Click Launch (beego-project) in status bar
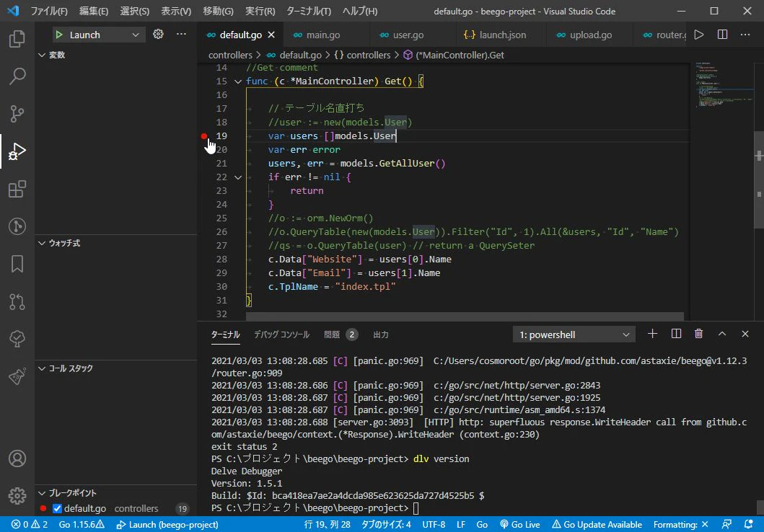764x532 pixels. tap(167, 524)
